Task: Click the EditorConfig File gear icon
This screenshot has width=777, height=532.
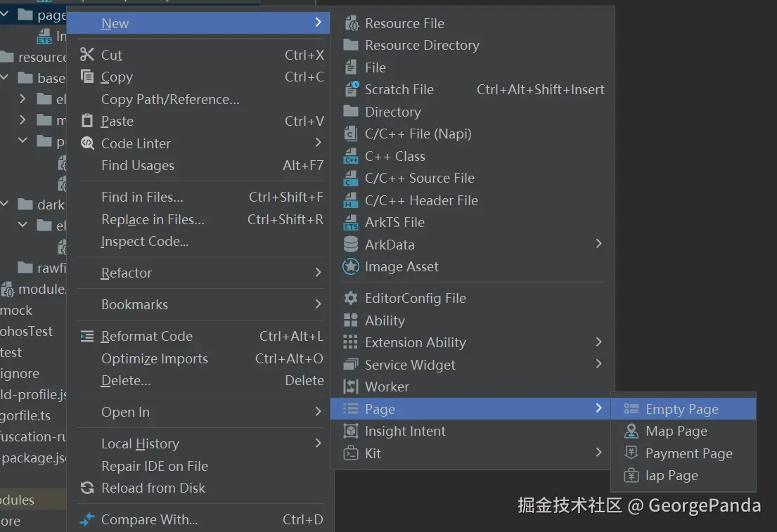Action: click(351, 299)
